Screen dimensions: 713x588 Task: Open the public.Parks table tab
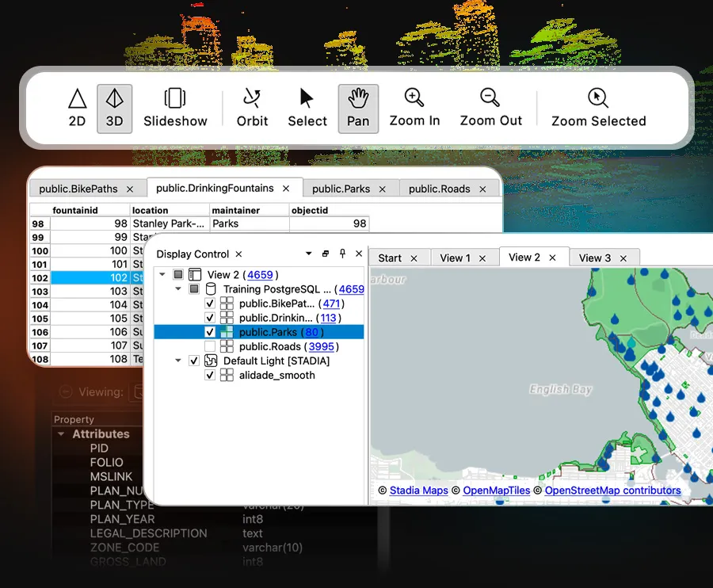(x=341, y=189)
